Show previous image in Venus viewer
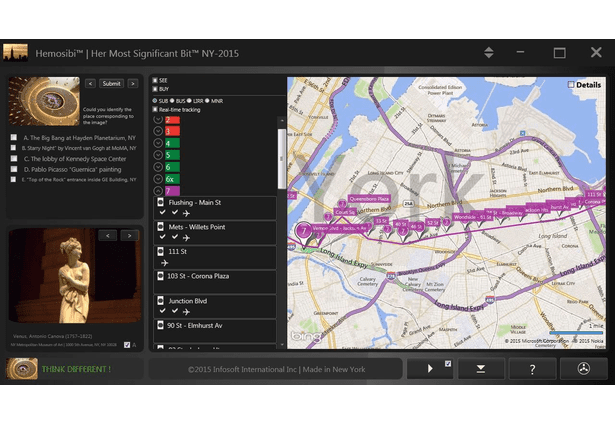Image resolution: width=615 pixels, height=424 pixels. [x=108, y=235]
